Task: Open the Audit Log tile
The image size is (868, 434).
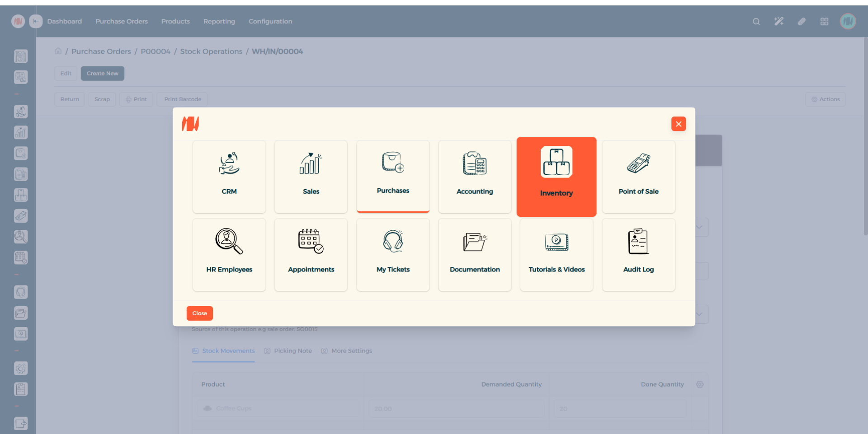Action: tap(638, 255)
